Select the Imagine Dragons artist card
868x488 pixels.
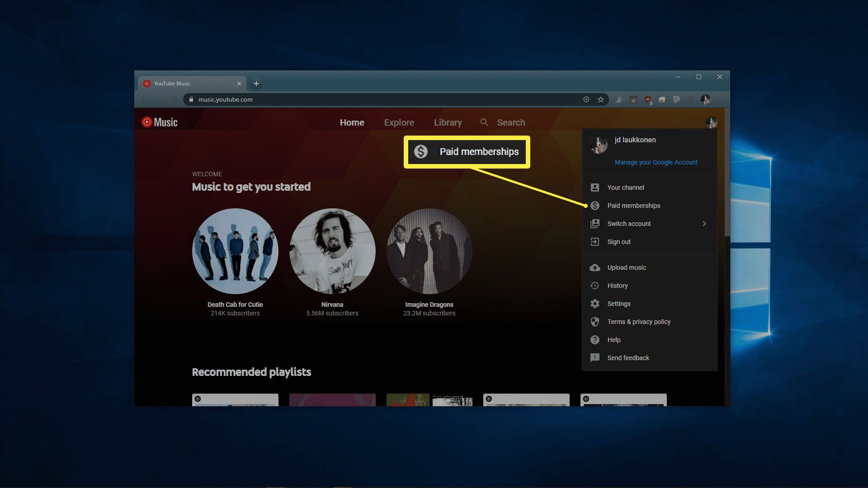coord(429,263)
